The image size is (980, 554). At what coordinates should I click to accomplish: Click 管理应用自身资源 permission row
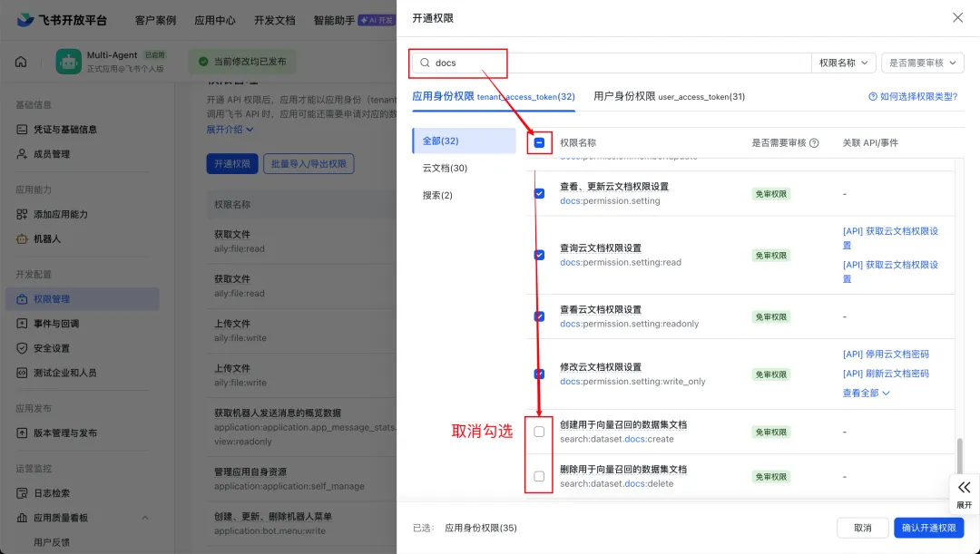tap(301, 479)
